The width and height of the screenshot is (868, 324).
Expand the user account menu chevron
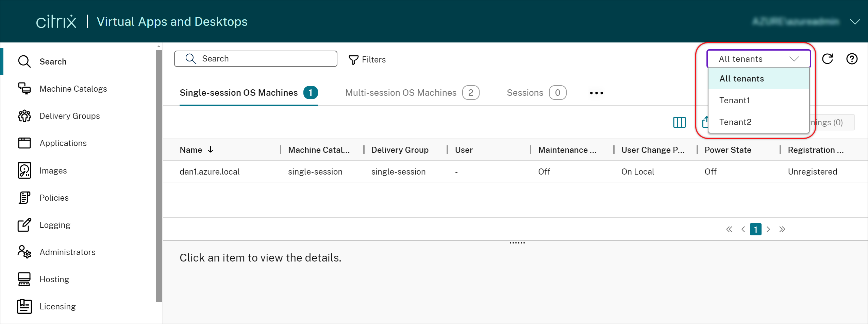coord(855,22)
